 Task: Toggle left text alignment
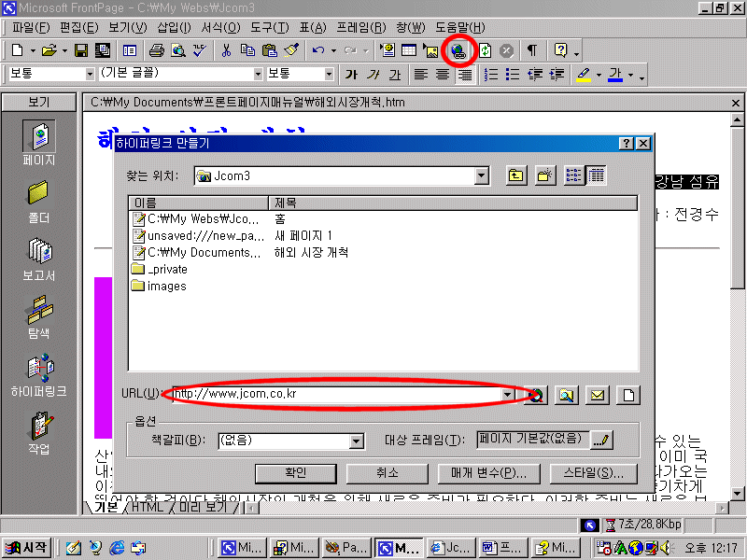421,75
